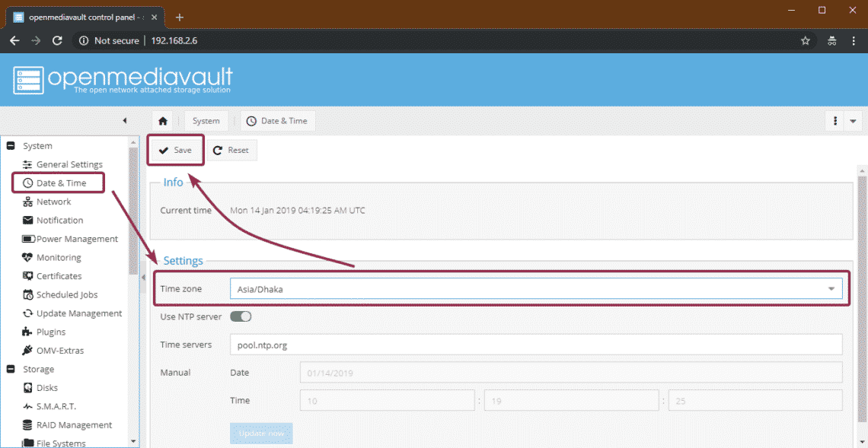Screen dimensions: 868x448
Task: Open the top-right user menu arrow
Action: pos(853,121)
